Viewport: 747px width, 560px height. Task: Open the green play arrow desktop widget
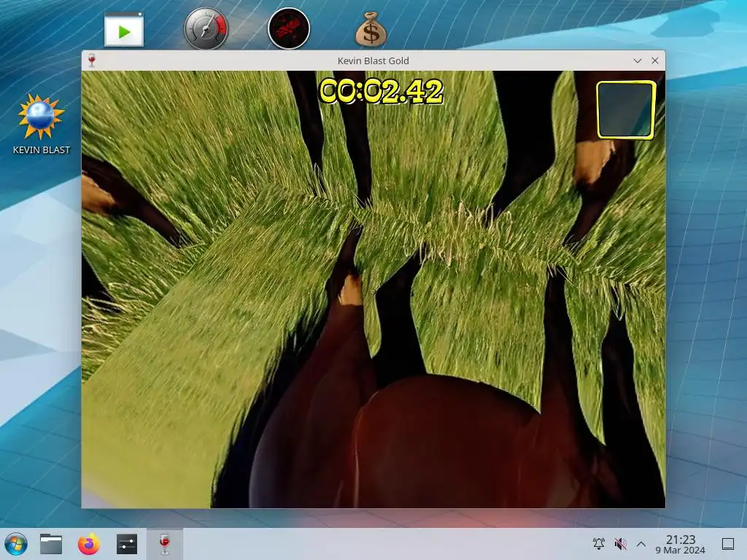tap(124, 30)
